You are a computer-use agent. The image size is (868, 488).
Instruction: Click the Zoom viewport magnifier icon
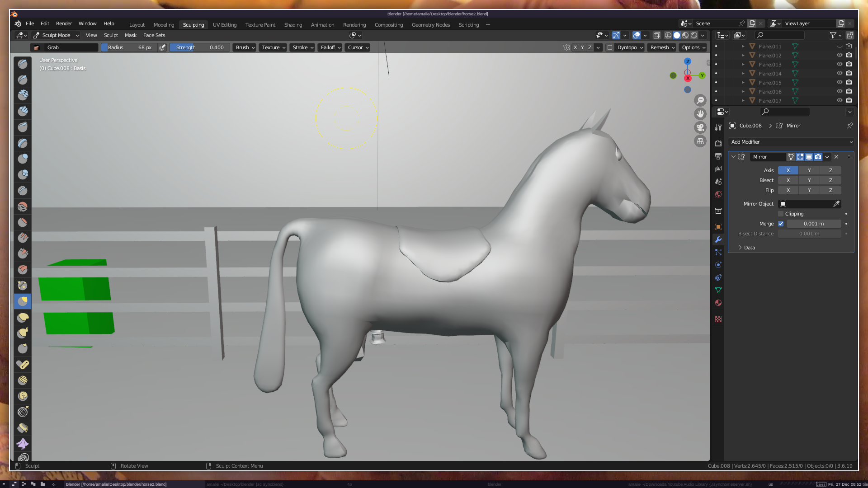point(700,100)
